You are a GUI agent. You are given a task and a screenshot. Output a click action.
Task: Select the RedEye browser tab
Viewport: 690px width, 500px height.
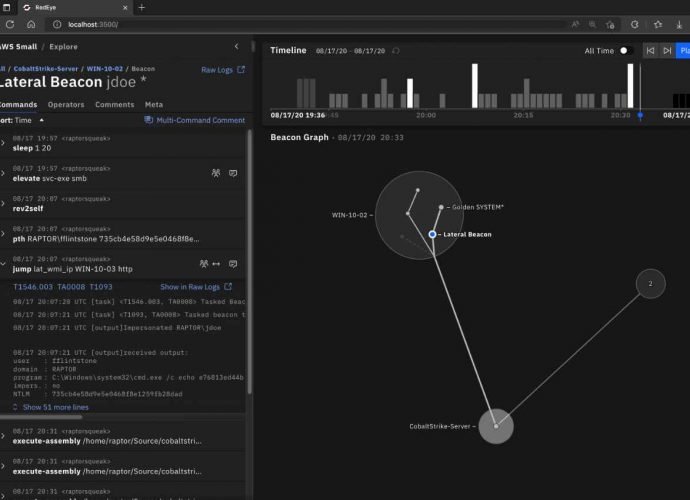tap(75, 7)
